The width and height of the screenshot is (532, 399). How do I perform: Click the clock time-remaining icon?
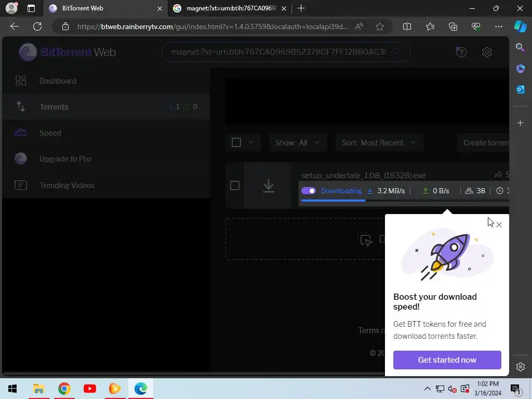coord(499,191)
